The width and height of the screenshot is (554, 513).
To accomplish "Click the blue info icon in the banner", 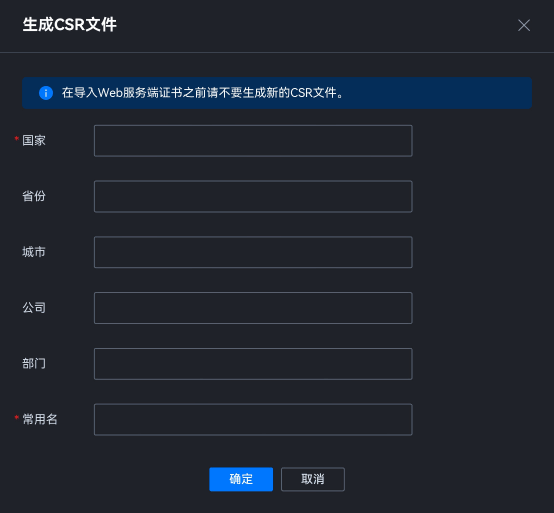I will pos(46,93).
